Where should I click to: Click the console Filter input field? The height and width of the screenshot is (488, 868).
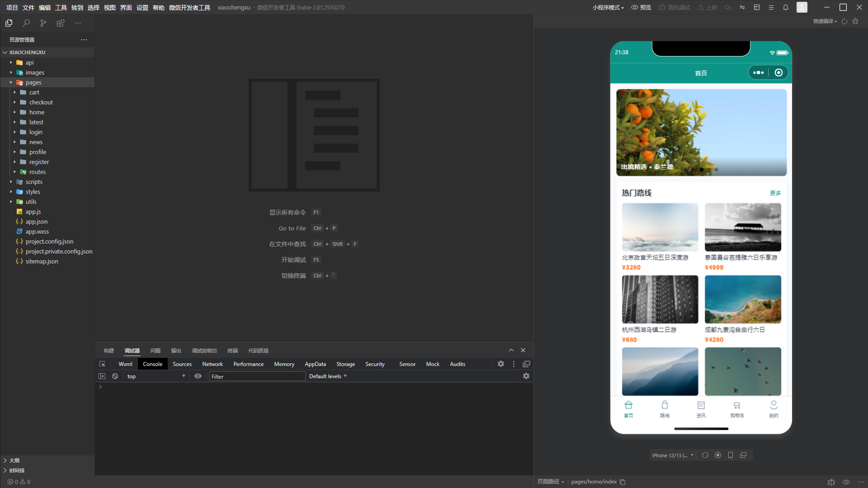[x=257, y=376]
